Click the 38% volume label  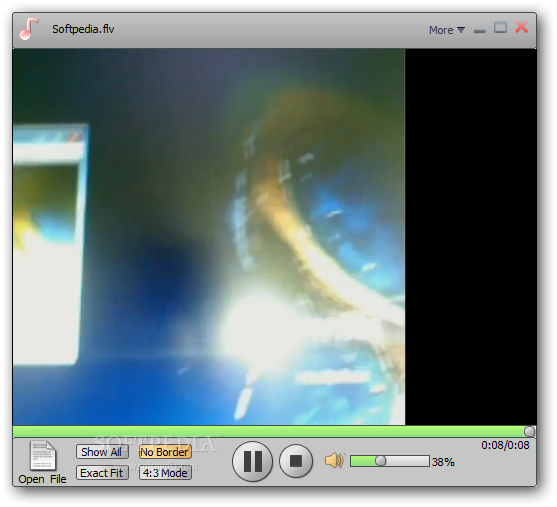point(443,462)
